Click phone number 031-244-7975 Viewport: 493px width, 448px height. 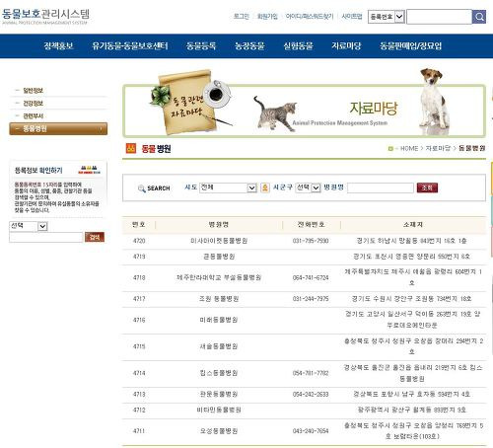311,299
